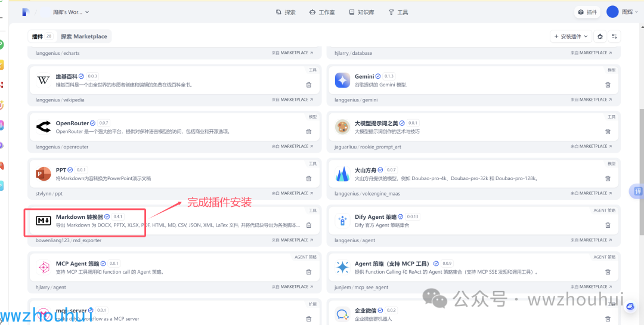Click the 插件 button in top bar
The image size is (644, 325).
[587, 13]
